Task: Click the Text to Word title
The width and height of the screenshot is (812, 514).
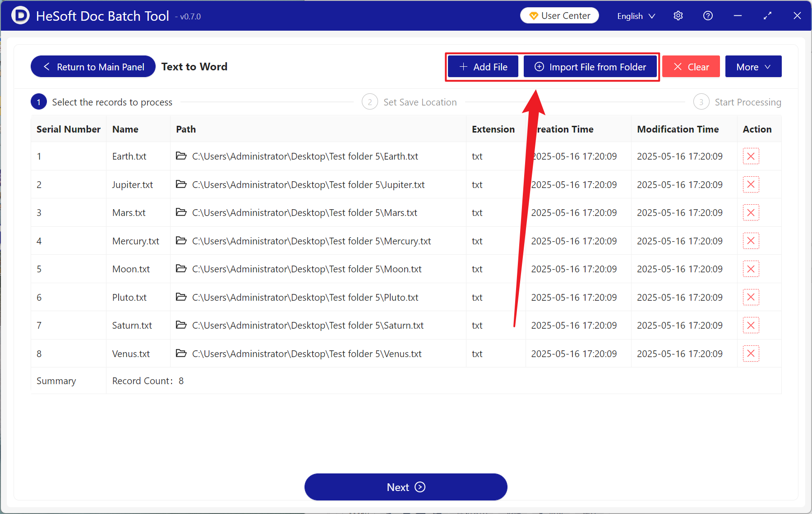Action: coord(194,67)
